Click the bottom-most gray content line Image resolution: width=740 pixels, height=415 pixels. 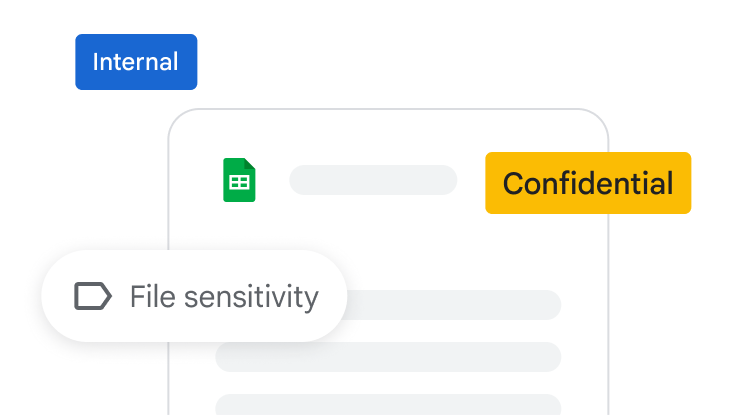[x=388, y=404]
